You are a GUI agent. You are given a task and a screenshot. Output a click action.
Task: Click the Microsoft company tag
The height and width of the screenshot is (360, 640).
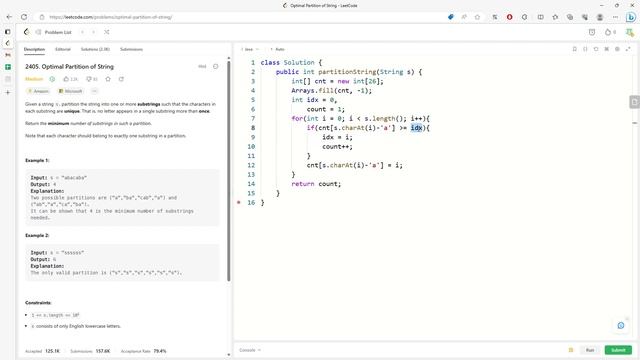pyautogui.click(x=71, y=91)
